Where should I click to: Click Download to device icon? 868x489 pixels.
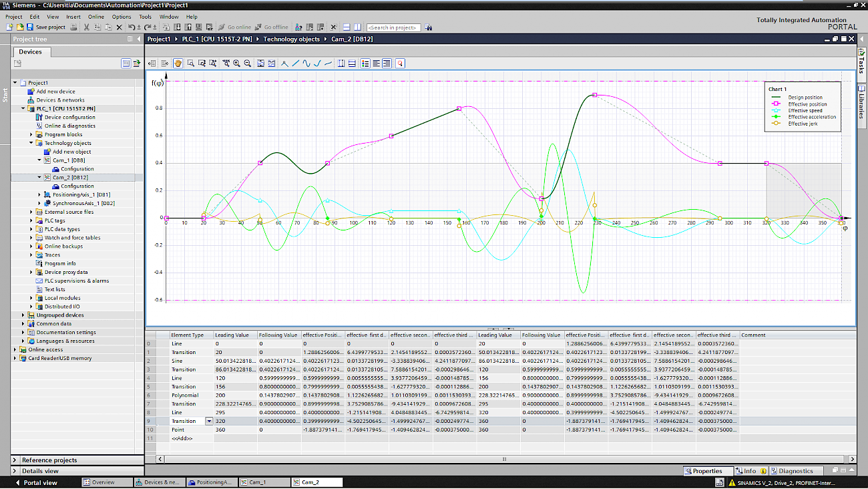(178, 27)
